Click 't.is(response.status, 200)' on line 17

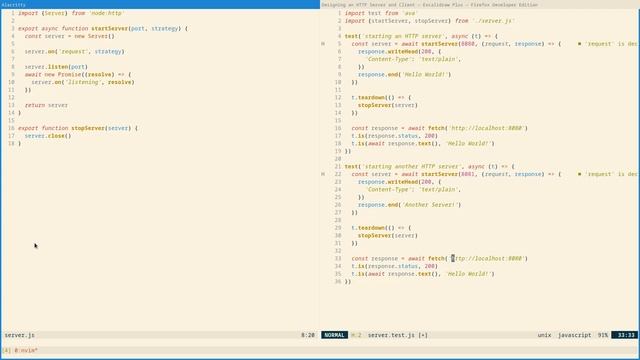394,136
